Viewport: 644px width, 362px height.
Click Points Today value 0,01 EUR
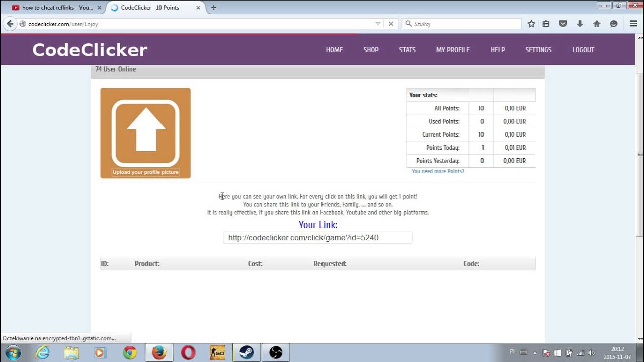[514, 148]
